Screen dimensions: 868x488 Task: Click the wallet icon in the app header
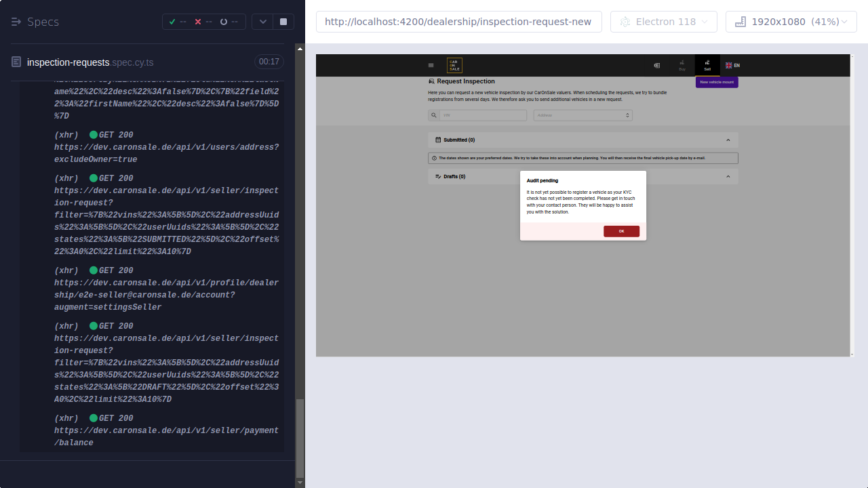pyautogui.click(x=656, y=65)
